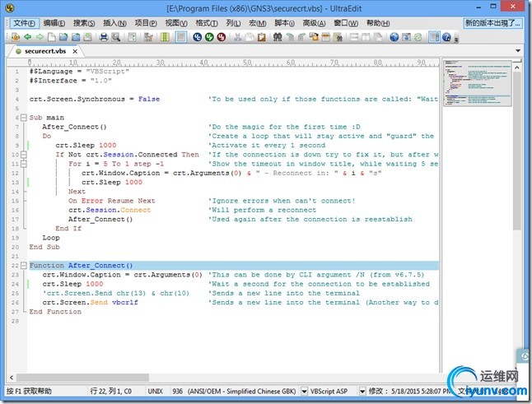Click the blue UltraCompare (UC) icon
The image size is (532, 404).
197,36
